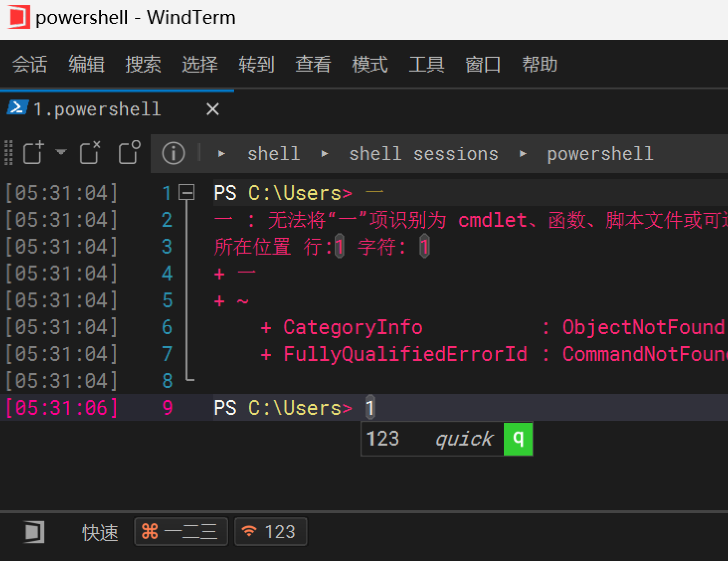Click line number 9 in the gutter
This screenshot has width=728, height=561.
pyautogui.click(x=168, y=408)
